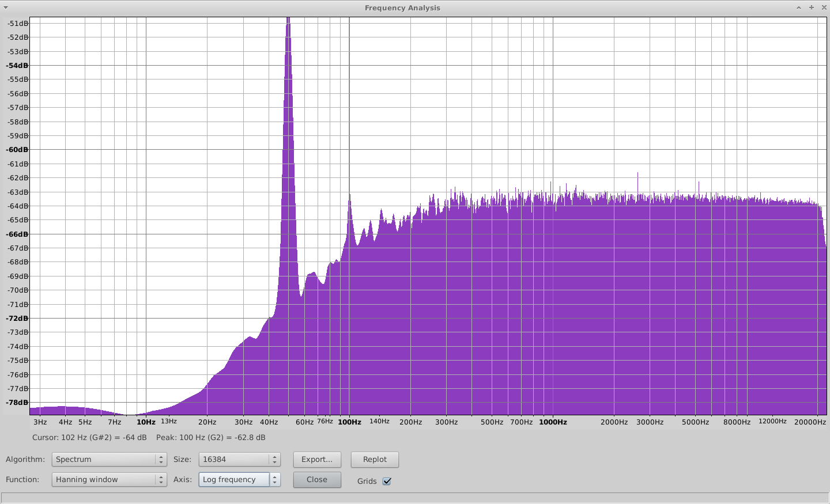Open the Function dropdown showing Hanning window
The width and height of the screenshot is (830, 504).
tap(109, 479)
